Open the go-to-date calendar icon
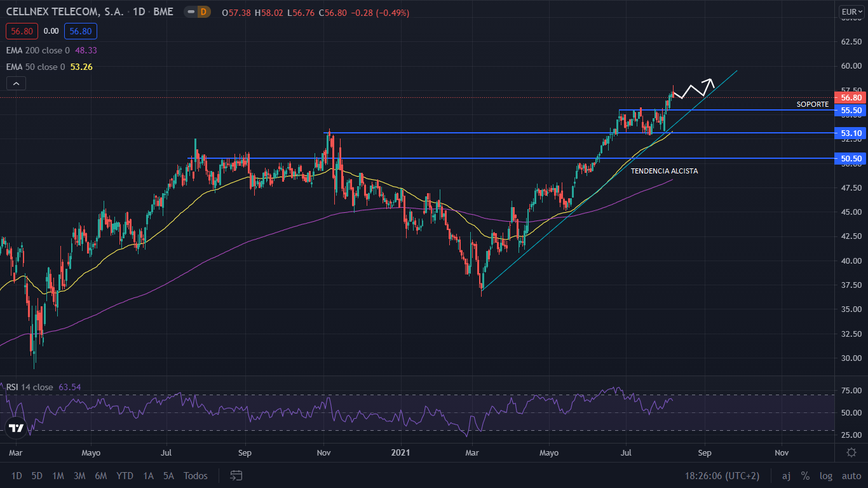The width and height of the screenshot is (868, 488). coord(236,475)
